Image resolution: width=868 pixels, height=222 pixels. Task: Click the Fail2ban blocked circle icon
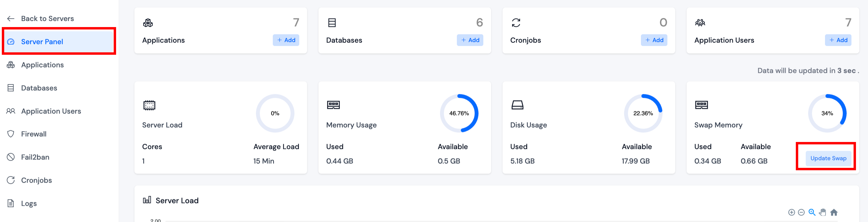(11, 157)
